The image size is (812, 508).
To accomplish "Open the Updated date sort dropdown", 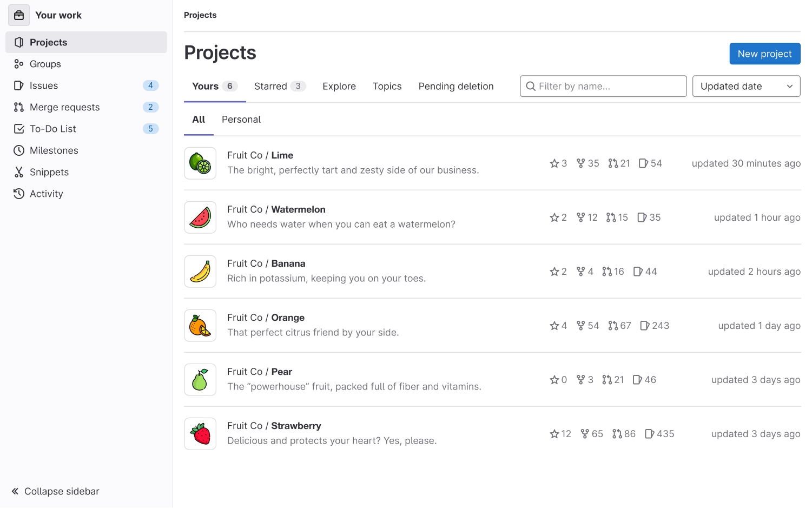I will click(746, 86).
